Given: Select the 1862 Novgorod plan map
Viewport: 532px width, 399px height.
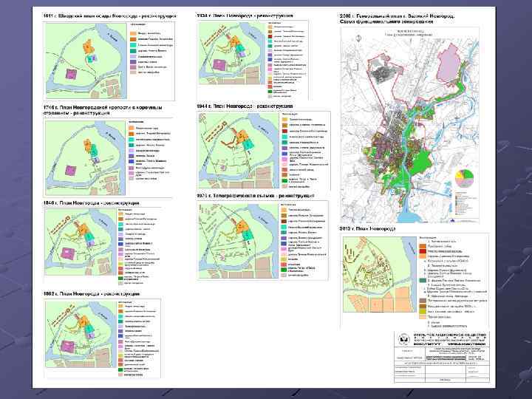Looking at the screenshot, I should tap(81, 334).
